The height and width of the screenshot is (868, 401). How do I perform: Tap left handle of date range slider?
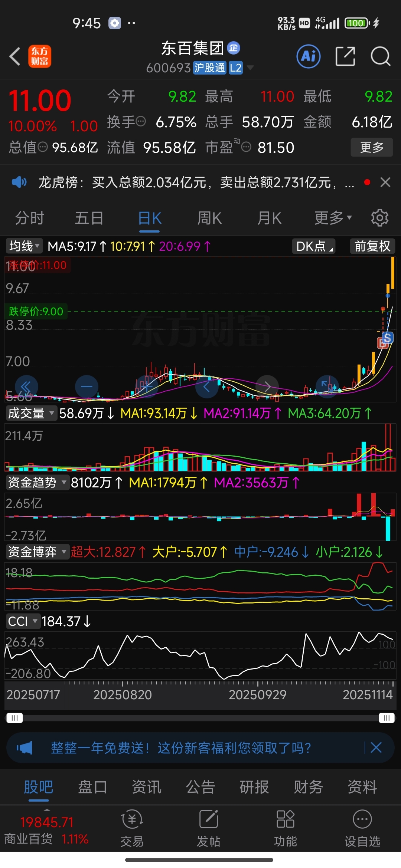pos(14,718)
